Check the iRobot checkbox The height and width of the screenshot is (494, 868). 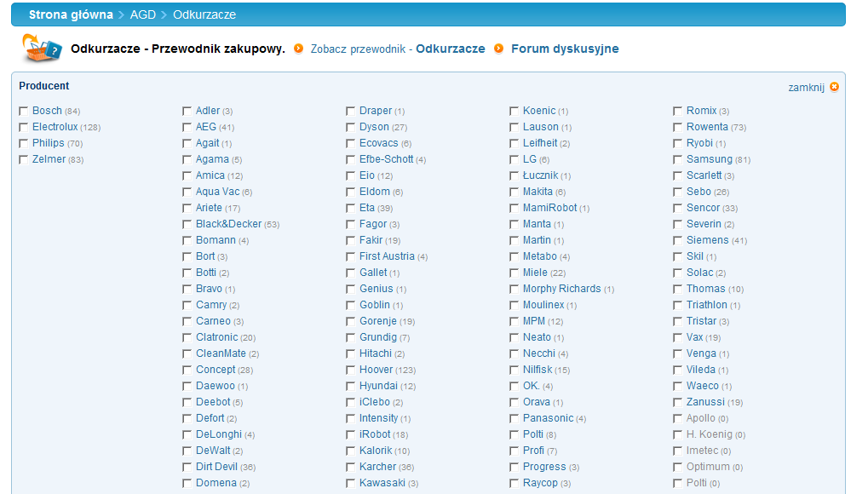350,434
